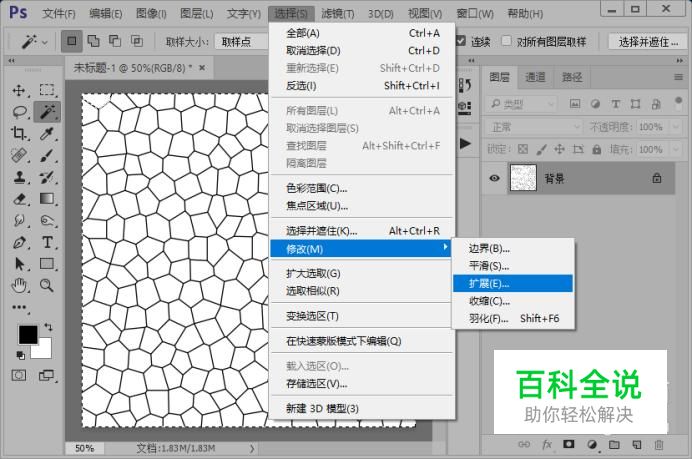Select the Pen tool
This screenshot has height=459, width=692.
click(19, 242)
